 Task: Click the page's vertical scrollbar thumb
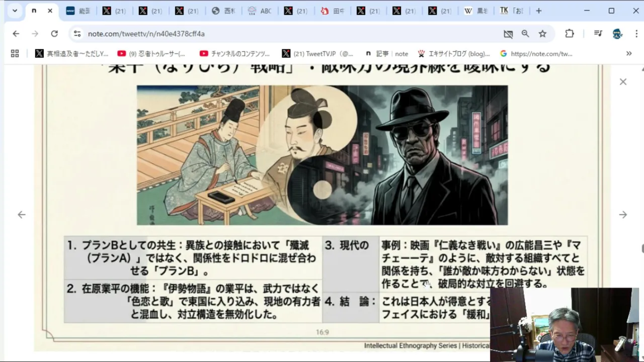point(642,248)
